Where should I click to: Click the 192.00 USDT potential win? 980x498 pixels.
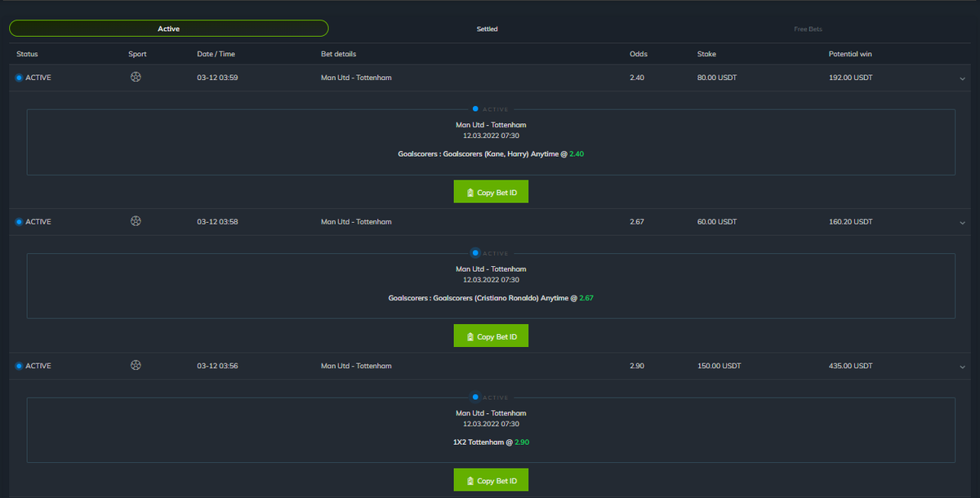pos(850,78)
